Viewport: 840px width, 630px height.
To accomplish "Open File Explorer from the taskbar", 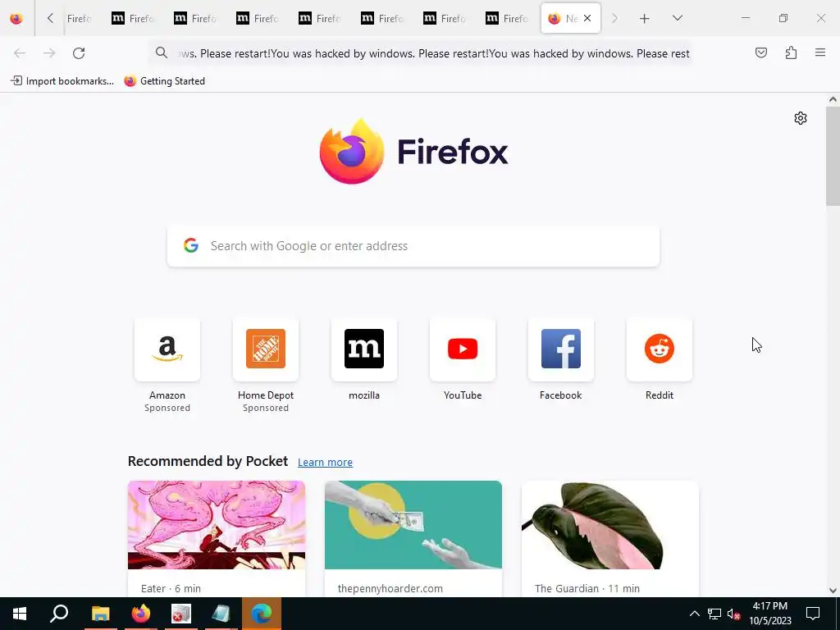I will coord(100,614).
